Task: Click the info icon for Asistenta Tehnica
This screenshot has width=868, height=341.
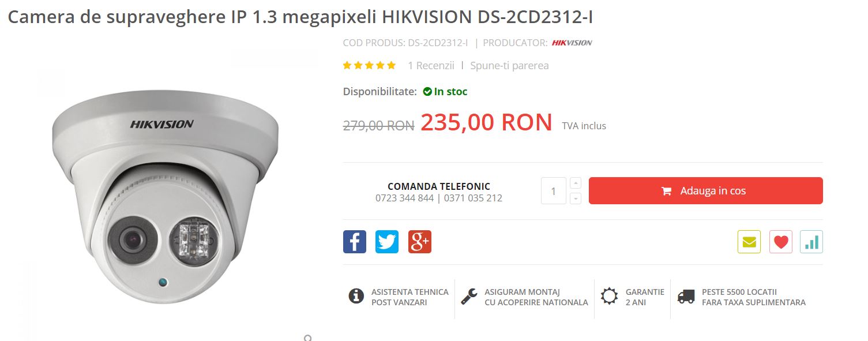Action: point(356,297)
